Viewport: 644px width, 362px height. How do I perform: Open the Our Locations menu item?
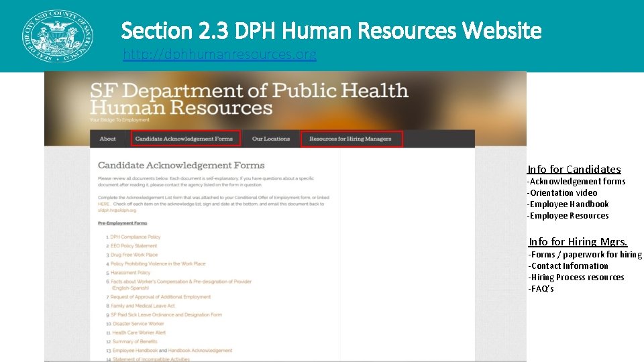point(271,139)
